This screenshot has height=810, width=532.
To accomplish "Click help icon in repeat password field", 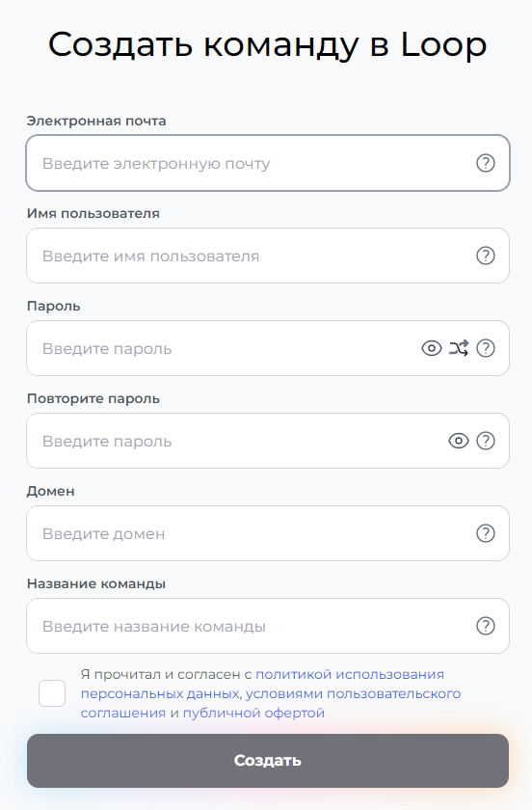I will pos(485,441).
